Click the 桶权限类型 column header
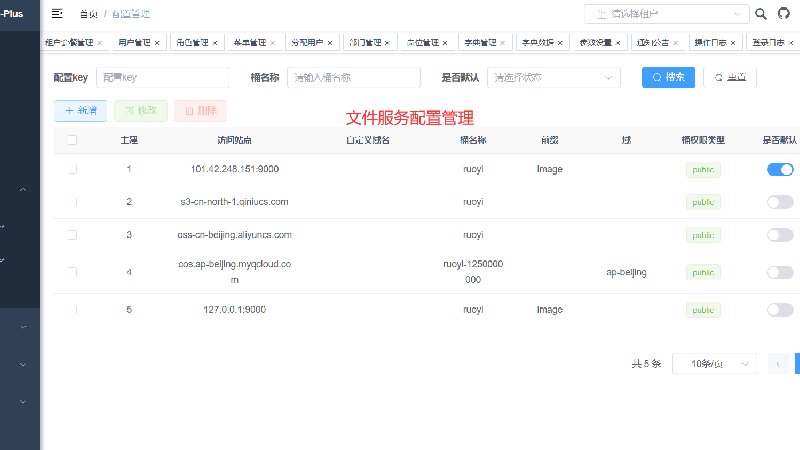This screenshot has width=800, height=450. click(x=703, y=140)
